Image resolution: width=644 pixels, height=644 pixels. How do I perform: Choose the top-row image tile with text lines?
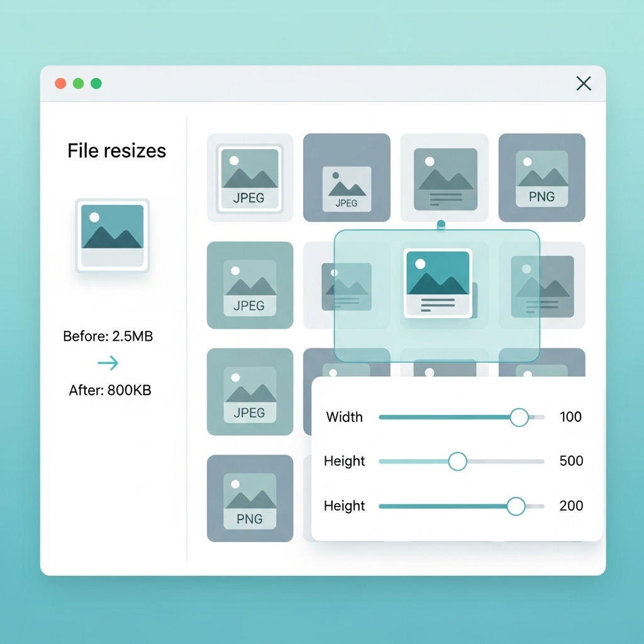coord(445,177)
